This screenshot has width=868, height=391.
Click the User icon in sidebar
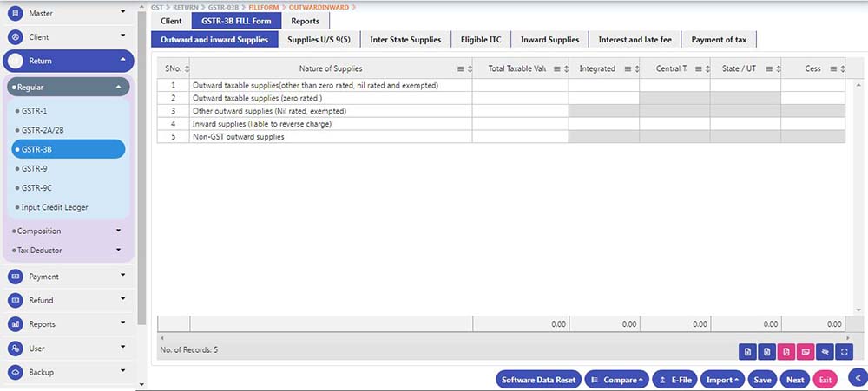[x=15, y=349]
